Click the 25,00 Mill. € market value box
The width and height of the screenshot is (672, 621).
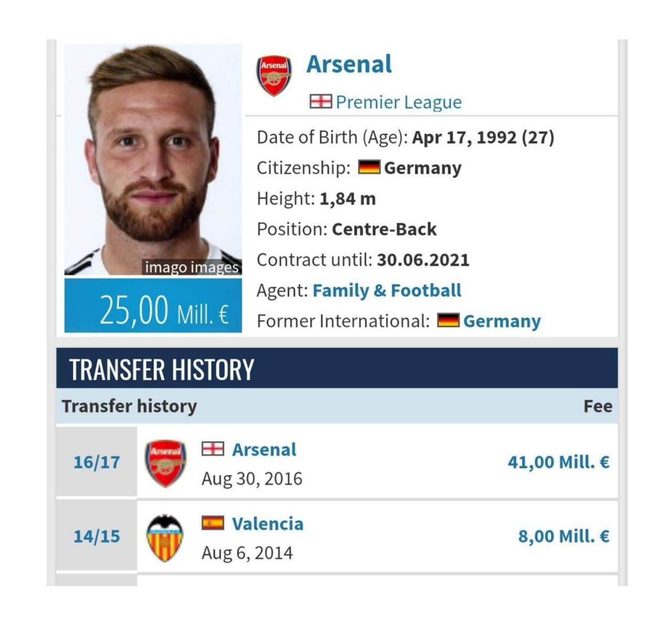pyautogui.click(x=153, y=305)
